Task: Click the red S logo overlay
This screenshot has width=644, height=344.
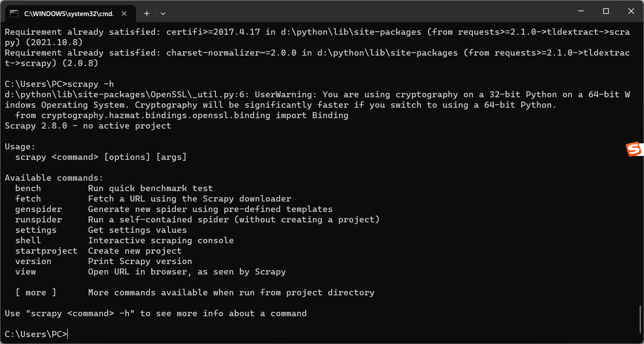Action: (634, 149)
